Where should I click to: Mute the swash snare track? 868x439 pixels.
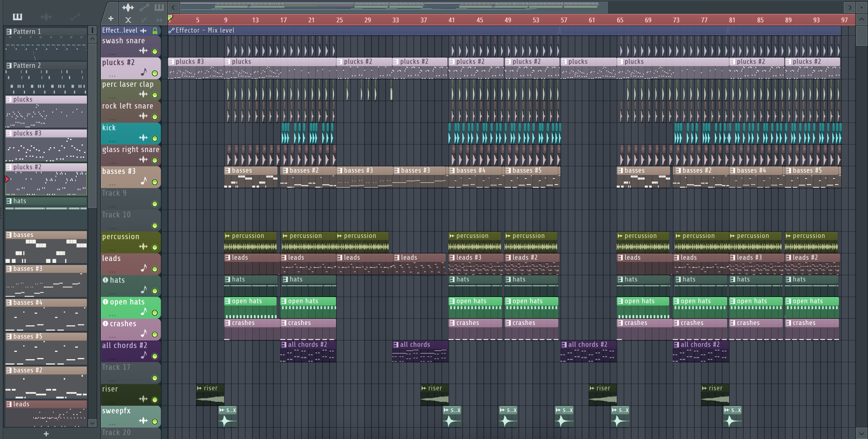[155, 52]
